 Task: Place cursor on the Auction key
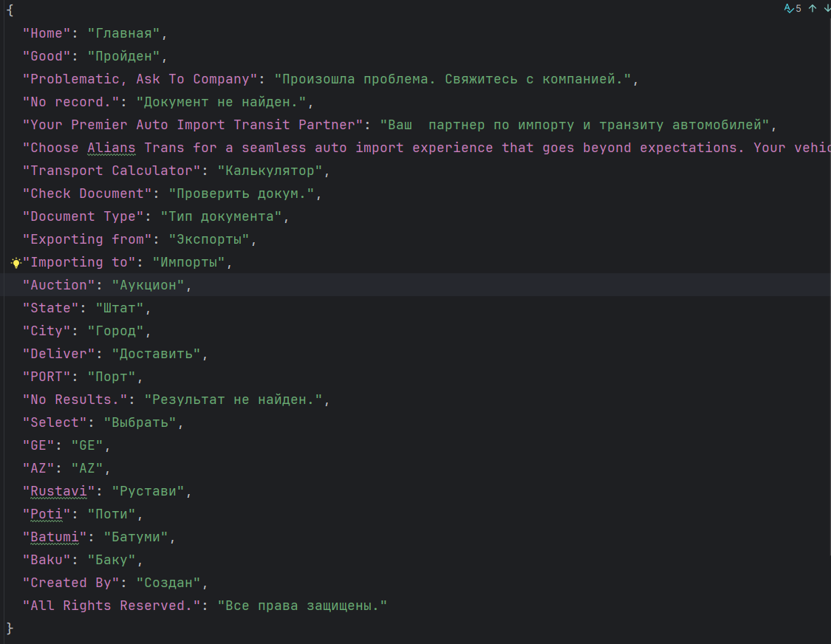[58, 284]
